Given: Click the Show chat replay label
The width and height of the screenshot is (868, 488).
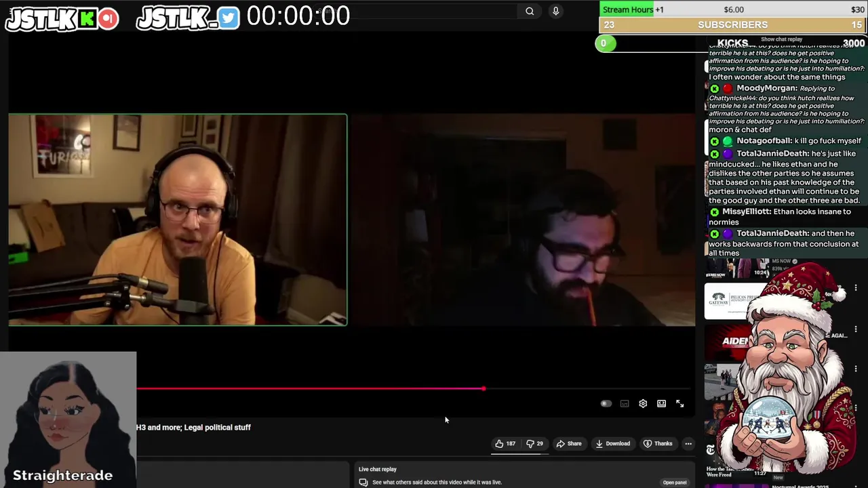Looking at the screenshot, I should click(781, 39).
